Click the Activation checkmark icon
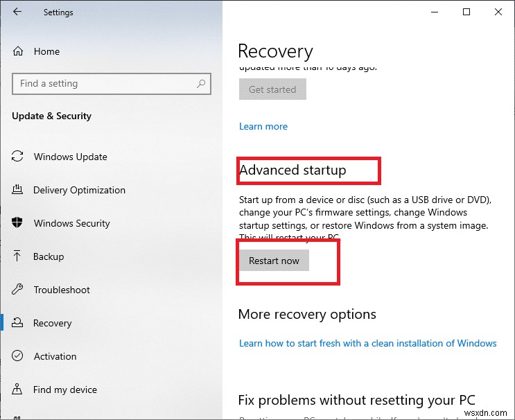Image resolution: width=515 pixels, height=420 pixels. (18, 356)
